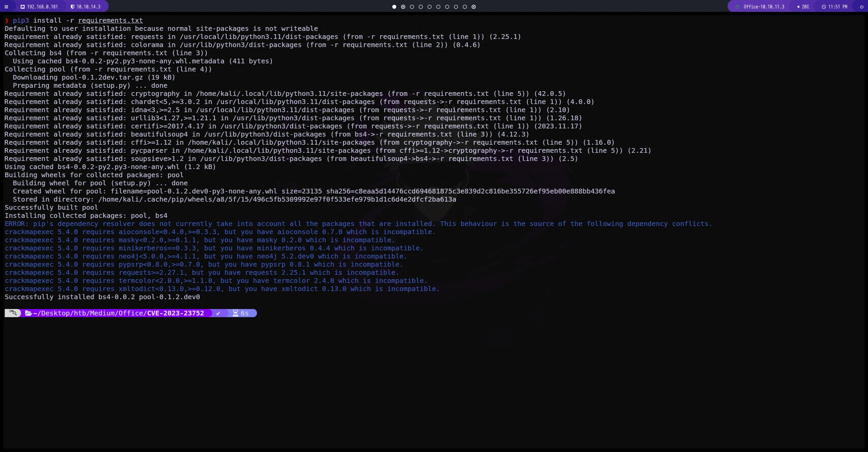Click the shield icon next to 10.10.14.3
868x452 pixels.
(x=73, y=6)
